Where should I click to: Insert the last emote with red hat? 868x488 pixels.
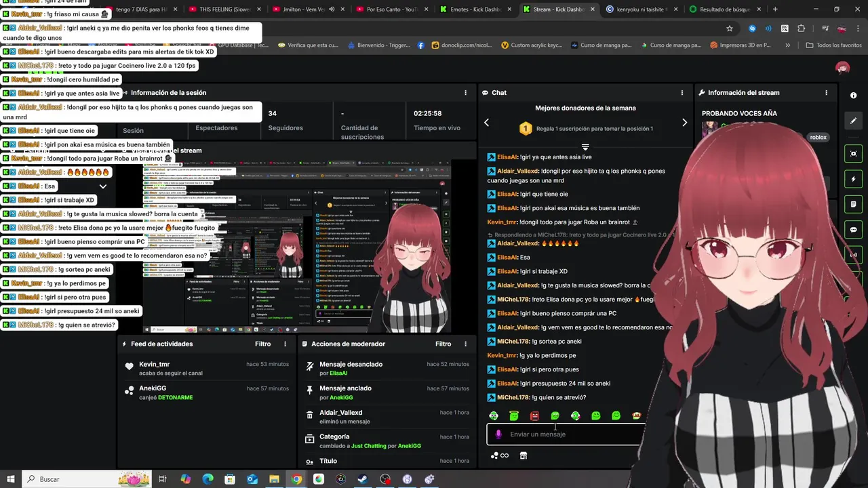[x=636, y=415]
